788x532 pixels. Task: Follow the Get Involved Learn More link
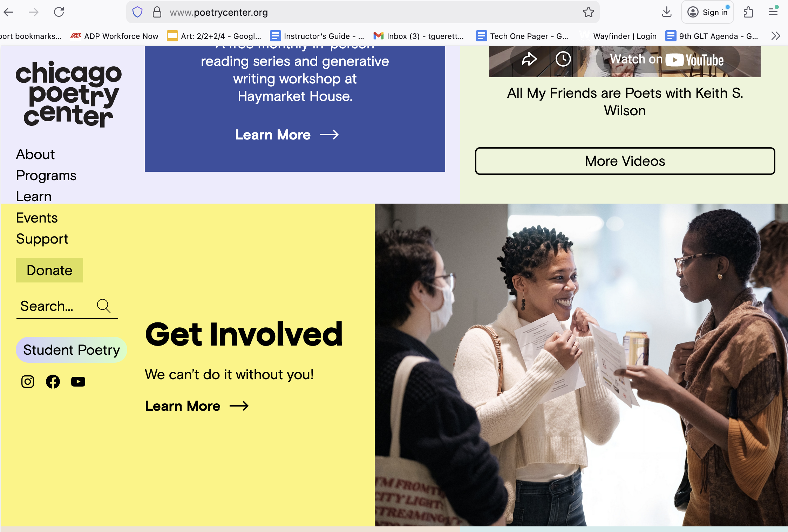(x=197, y=406)
